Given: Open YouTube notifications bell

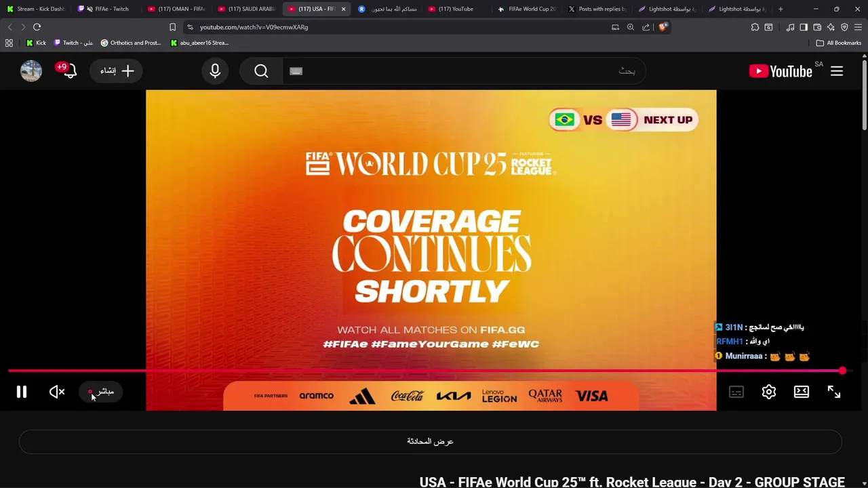Looking at the screenshot, I should click(68, 70).
